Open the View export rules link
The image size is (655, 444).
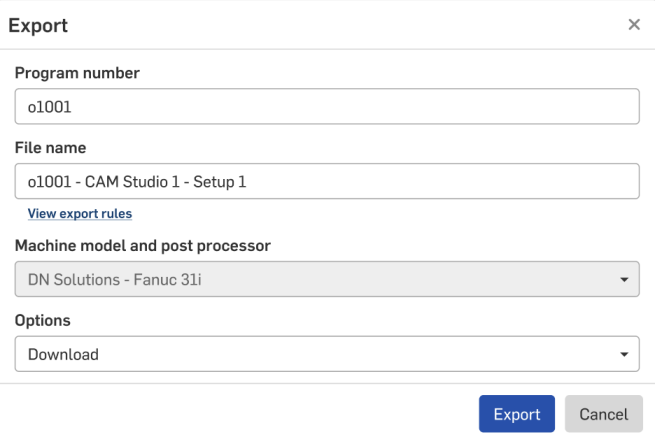coord(80,214)
